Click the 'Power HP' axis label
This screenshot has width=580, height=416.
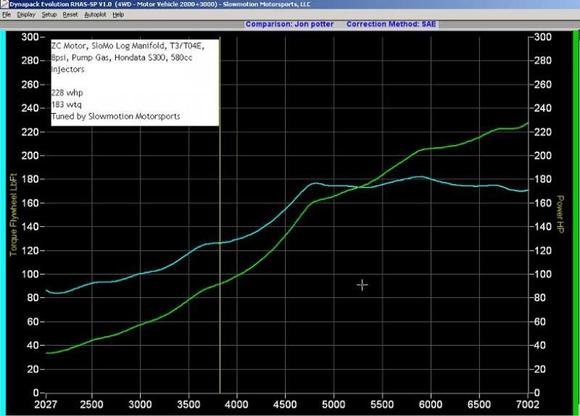pos(560,214)
